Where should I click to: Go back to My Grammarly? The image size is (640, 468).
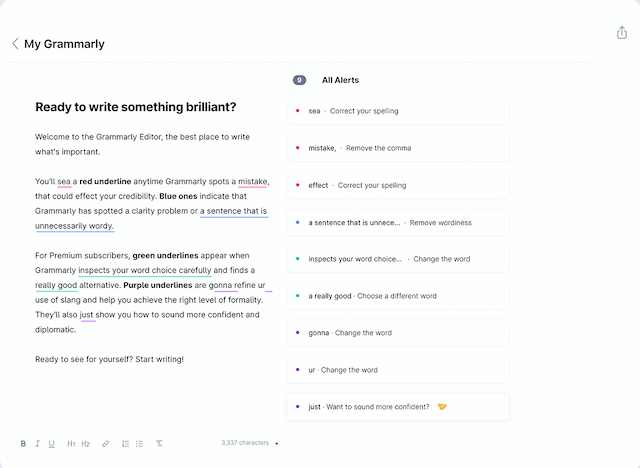15,44
